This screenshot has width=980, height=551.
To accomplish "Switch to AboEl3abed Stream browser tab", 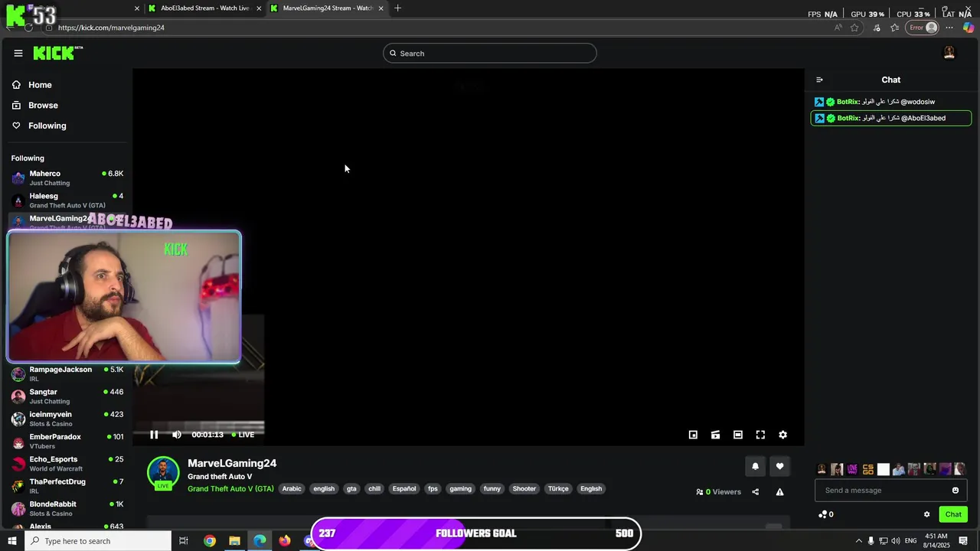I will click(204, 8).
